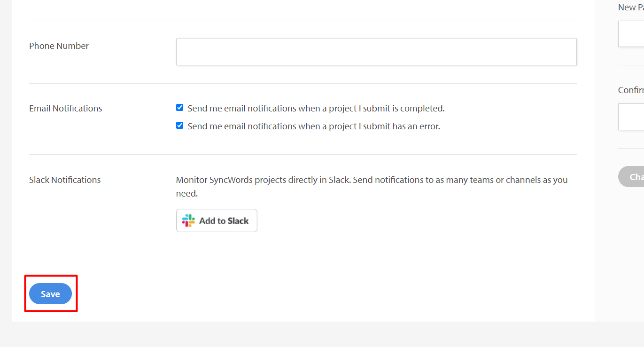The height and width of the screenshot is (347, 644).
Task: Click the Email Notifications label
Action: pyautogui.click(x=65, y=109)
